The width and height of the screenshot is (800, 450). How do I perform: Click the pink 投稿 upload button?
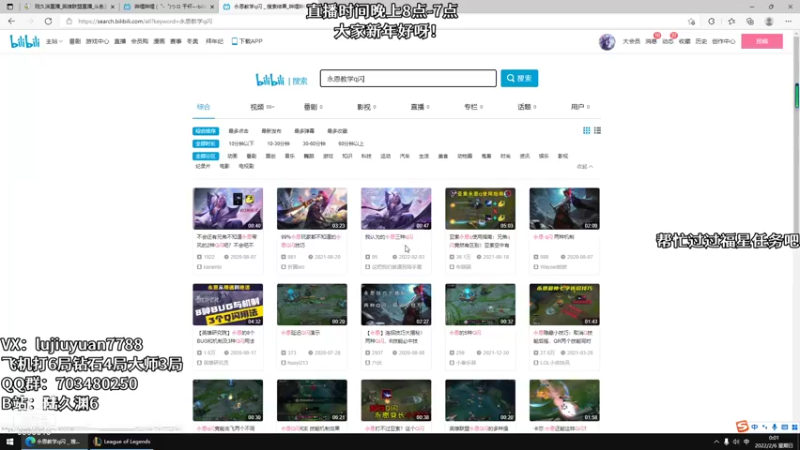point(762,41)
